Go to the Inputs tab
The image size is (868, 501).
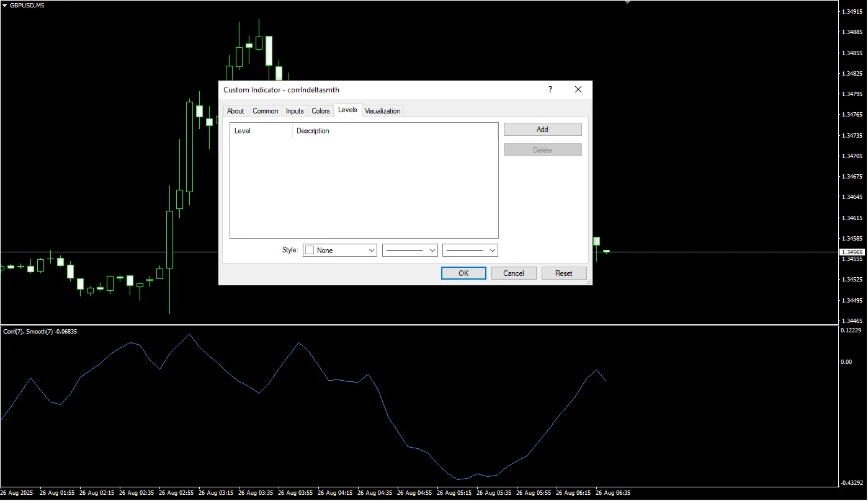pyautogui.click(x=295, y=111)
